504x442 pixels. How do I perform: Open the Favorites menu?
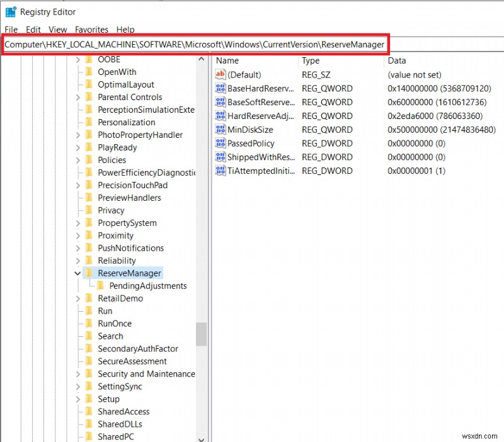[x=91, y=29]
